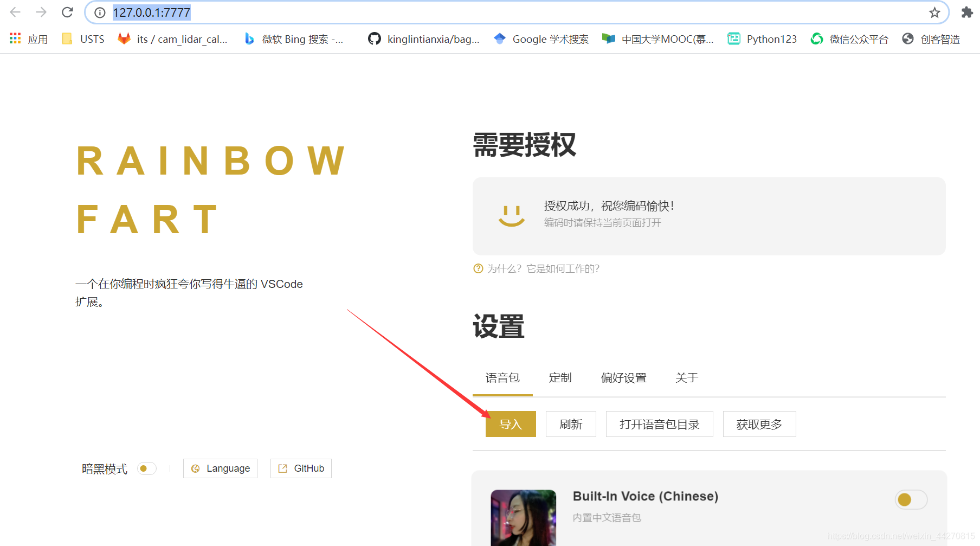This screenshot has width=980, height=546.
Task: Open the Python123 bookmark
Action: point(762,38)
